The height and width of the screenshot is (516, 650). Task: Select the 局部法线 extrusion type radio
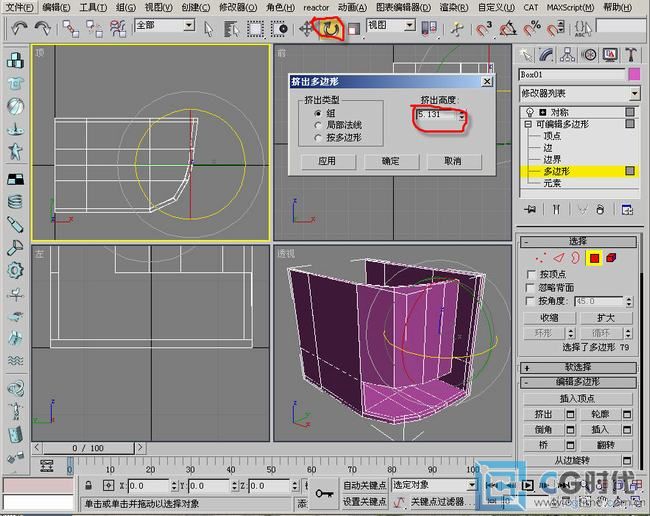tap(318, 125)
